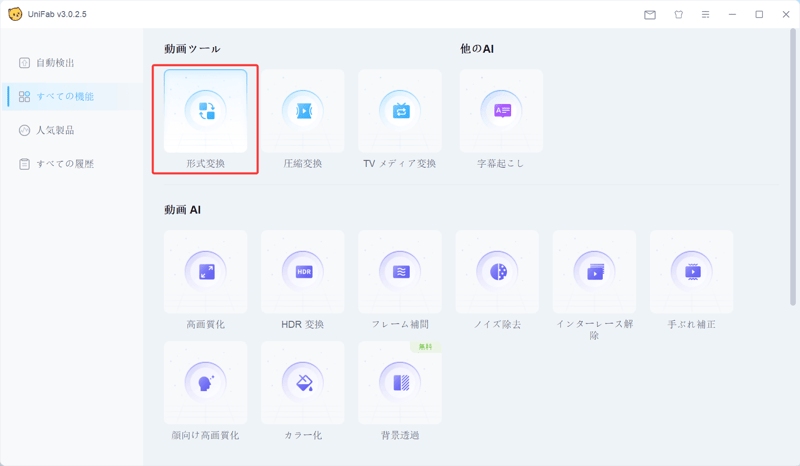
Task: Open the インターレース解除 deinterlace tool
Action: click(594, 279)
